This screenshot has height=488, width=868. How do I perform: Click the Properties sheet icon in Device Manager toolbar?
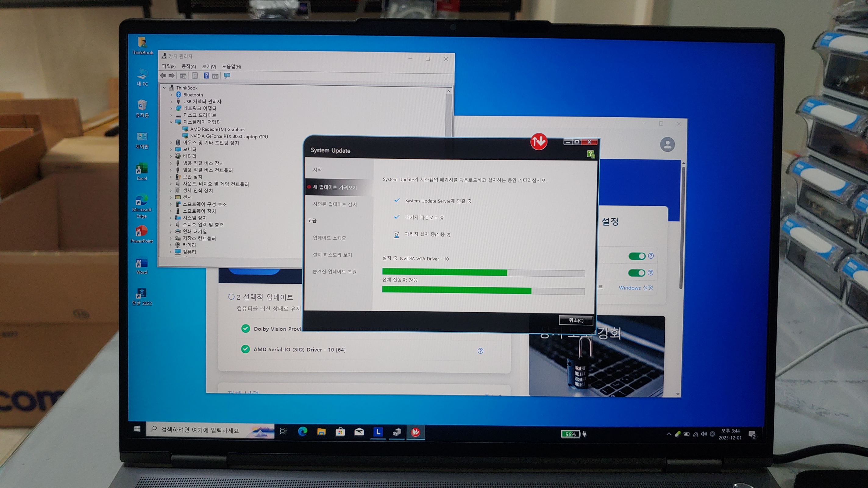pos(194,76)
